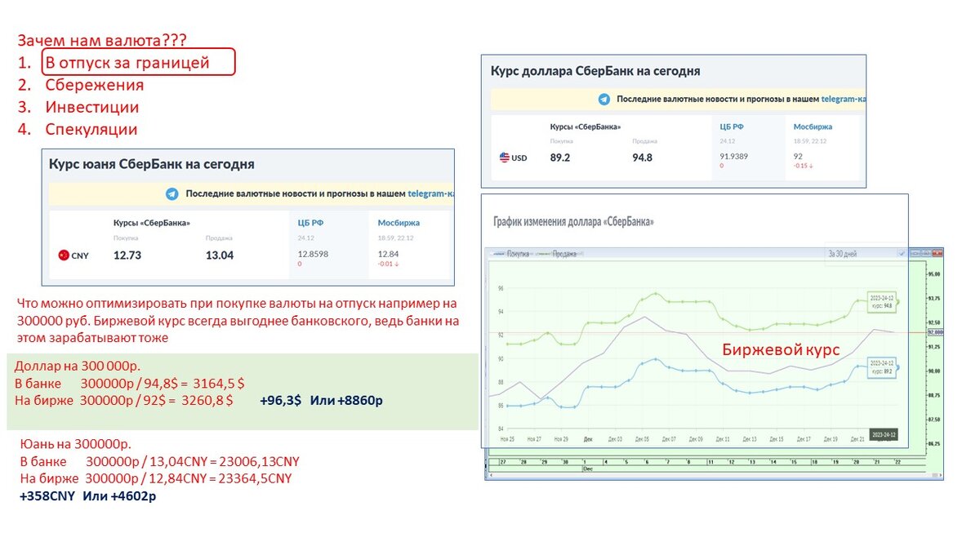Click the 18.59, 22.12 timestamp in dollar panel
Screen dimensions: 980x551
812,142
